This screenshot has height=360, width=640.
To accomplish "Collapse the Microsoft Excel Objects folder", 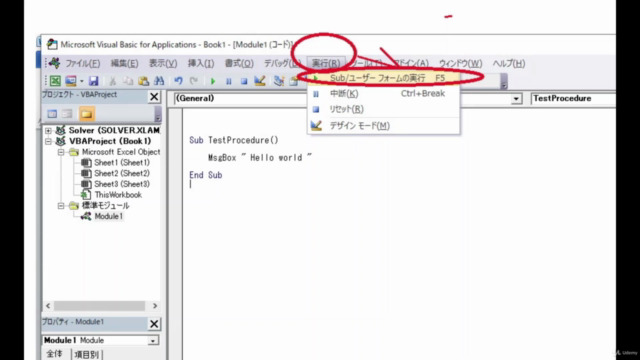I will coord(61,152).
